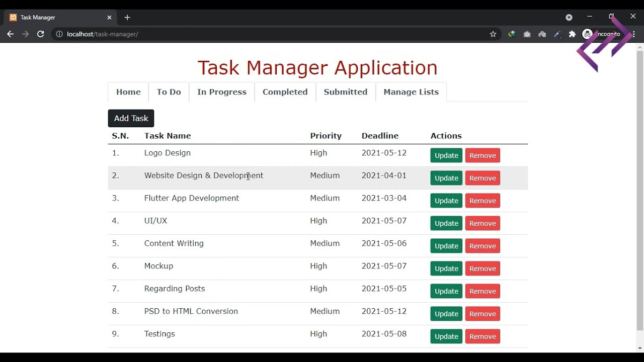Viewport: 644px width, 362px height.
Task: Close the Task Manager browser tab
Action: pyautogui.click(x=109, y=18)
